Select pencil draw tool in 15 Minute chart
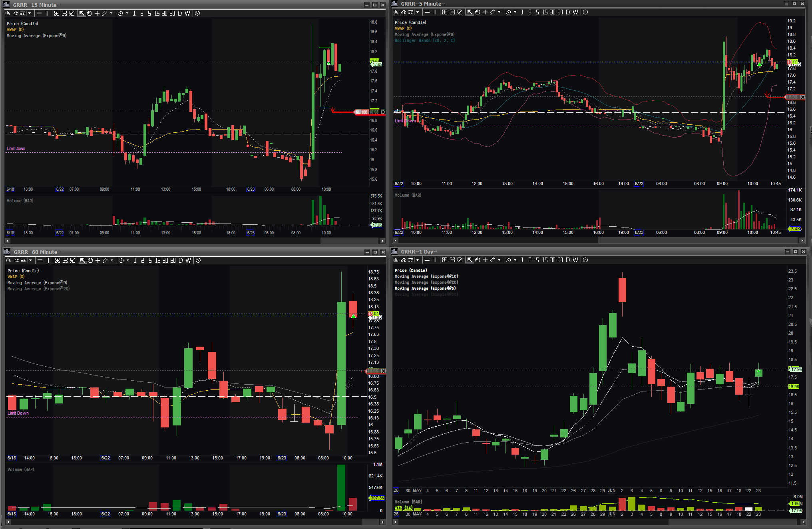 pos(104,13)
